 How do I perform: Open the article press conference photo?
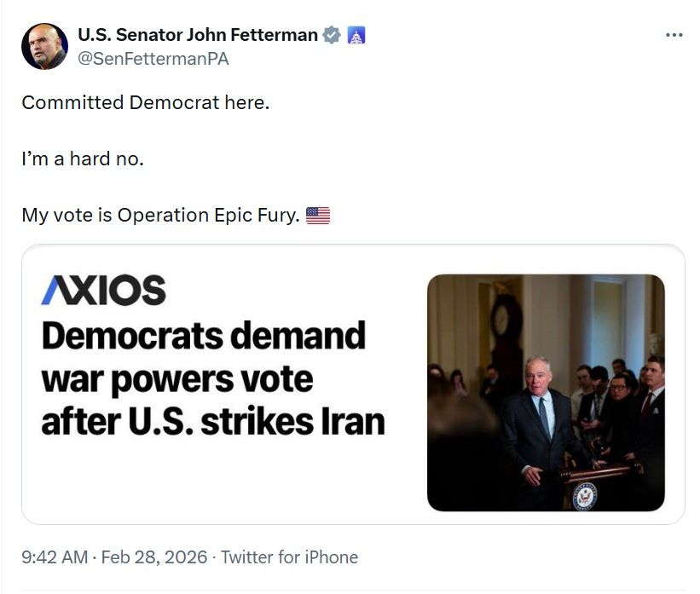(546, 392)
